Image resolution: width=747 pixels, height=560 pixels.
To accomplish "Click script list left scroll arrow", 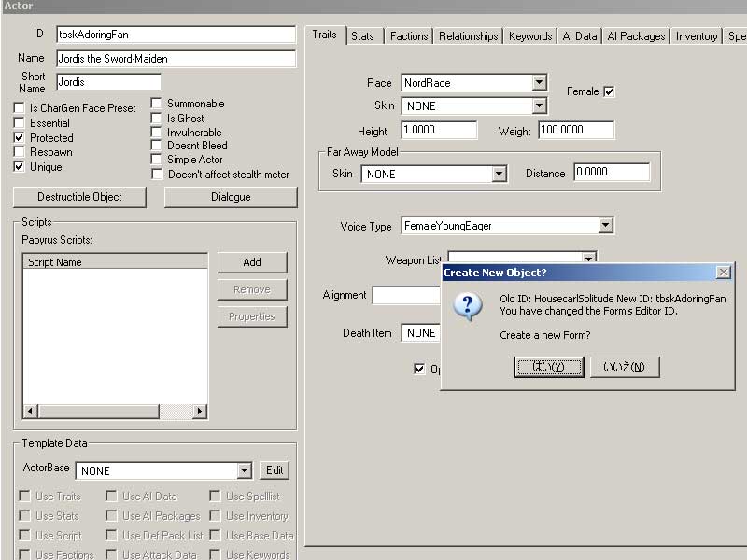I will tap(31, 411).
